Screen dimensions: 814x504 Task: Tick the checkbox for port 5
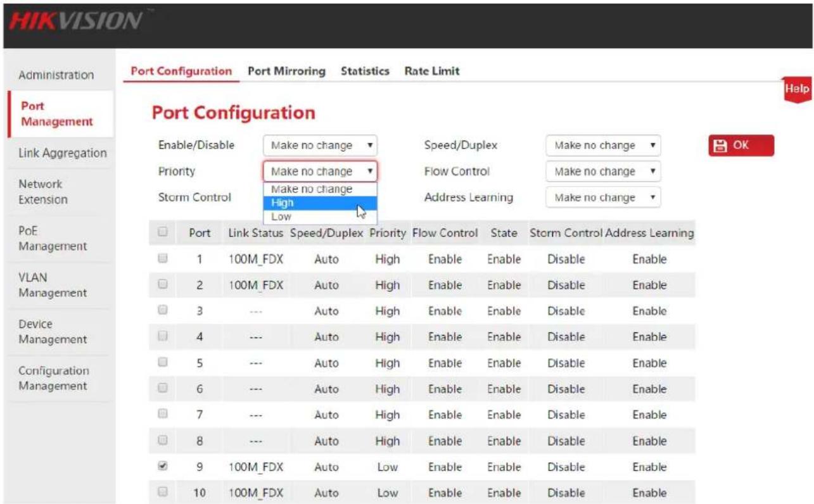(162, 362)
